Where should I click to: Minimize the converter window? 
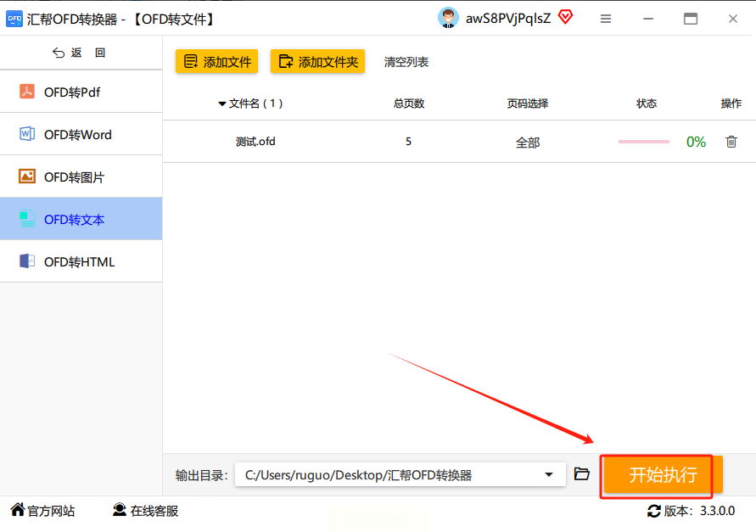(648, 19)
